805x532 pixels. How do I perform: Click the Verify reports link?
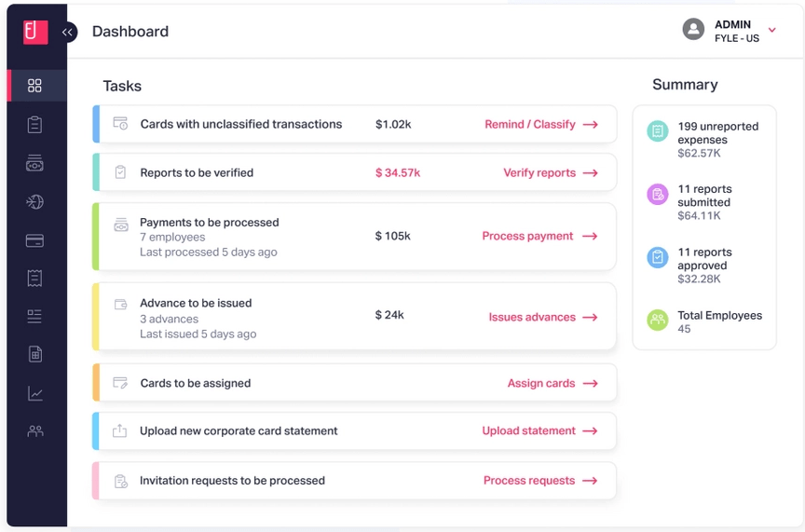539,172
